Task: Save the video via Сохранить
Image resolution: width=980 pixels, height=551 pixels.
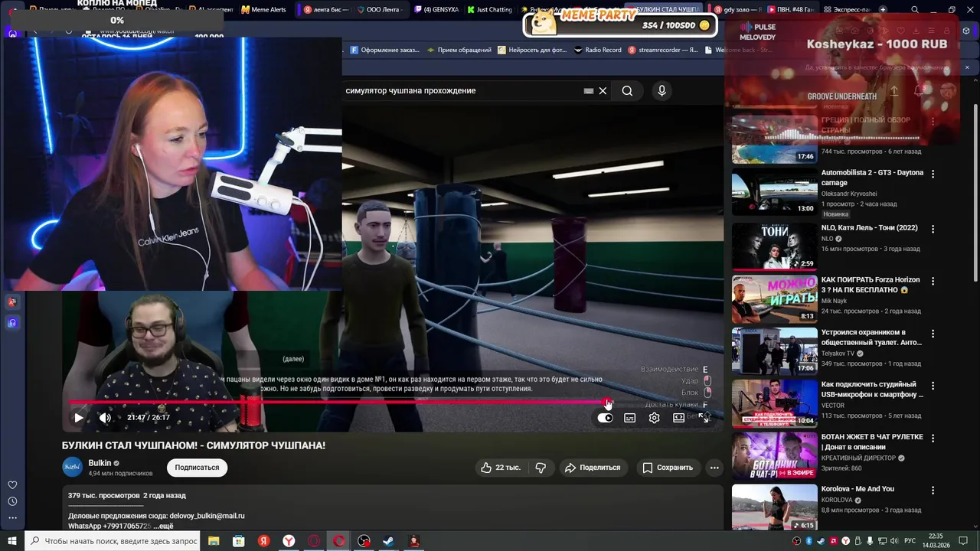Action: pyautogui.click(x=668, y=468)
